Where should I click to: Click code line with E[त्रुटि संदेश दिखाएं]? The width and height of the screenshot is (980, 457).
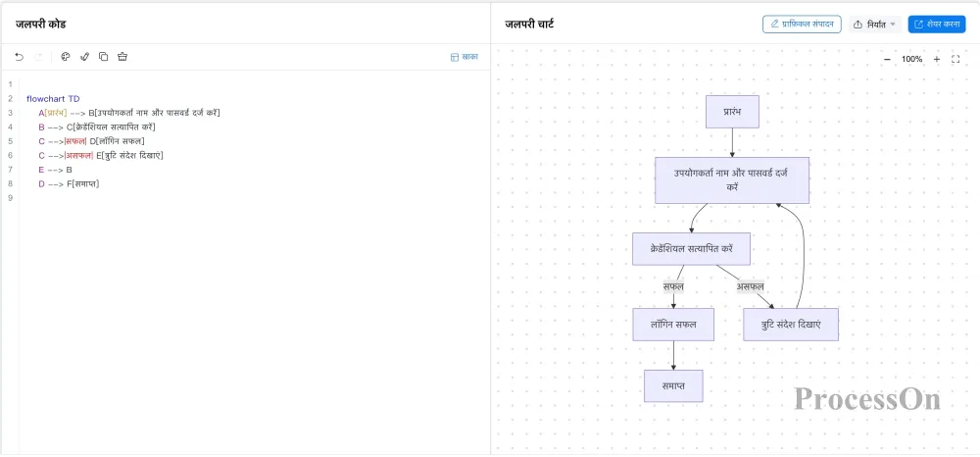tap(101, 155)
